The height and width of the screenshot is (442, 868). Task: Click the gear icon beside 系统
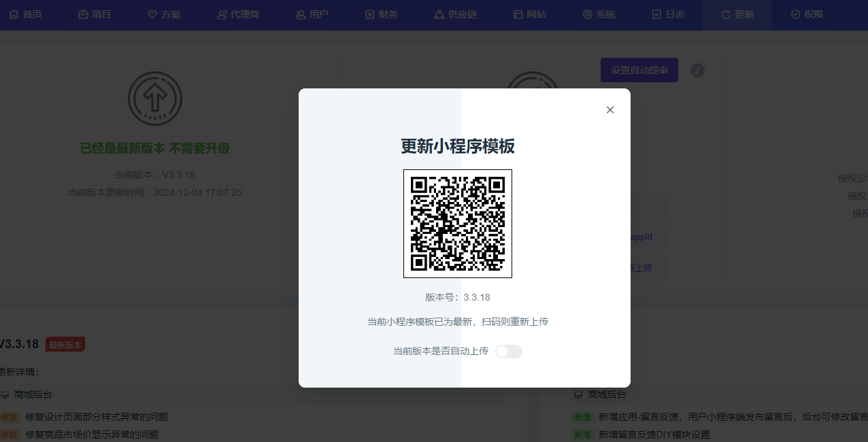tap(587, 14)
